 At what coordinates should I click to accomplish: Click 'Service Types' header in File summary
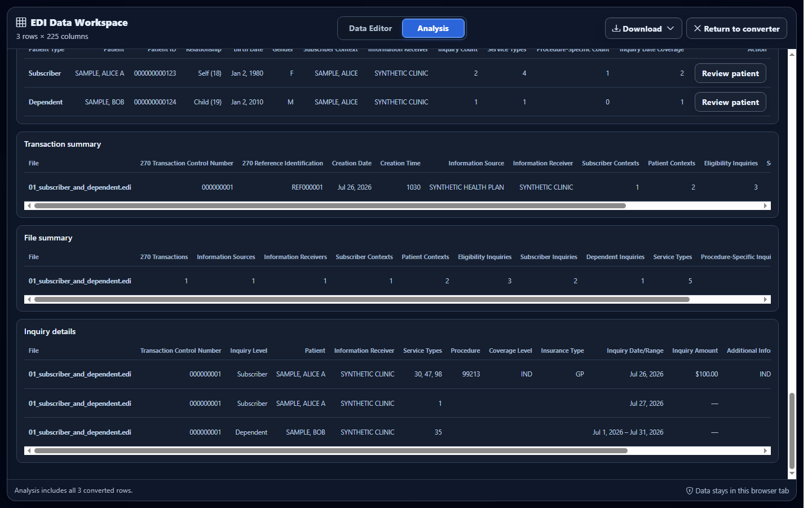[673, 257]
